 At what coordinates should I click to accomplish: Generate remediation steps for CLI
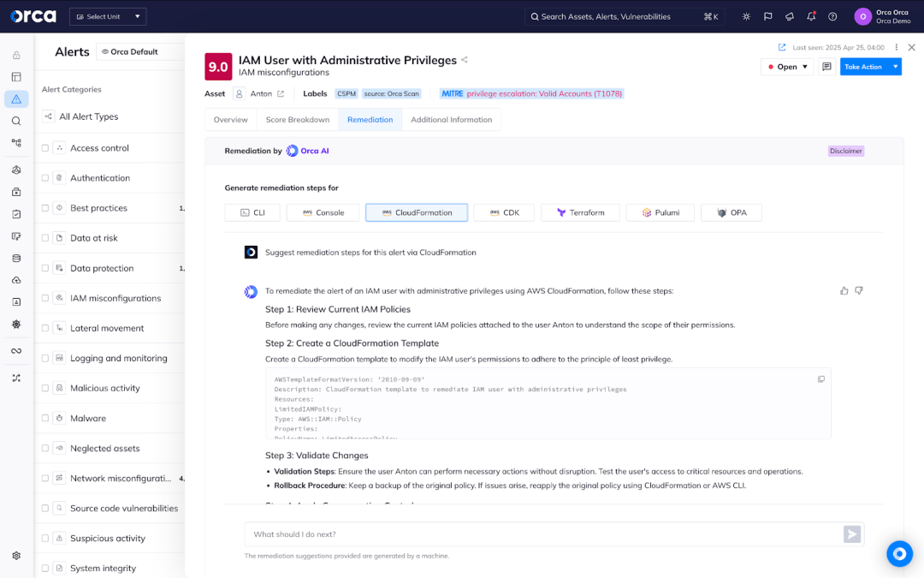click(252, 213)
